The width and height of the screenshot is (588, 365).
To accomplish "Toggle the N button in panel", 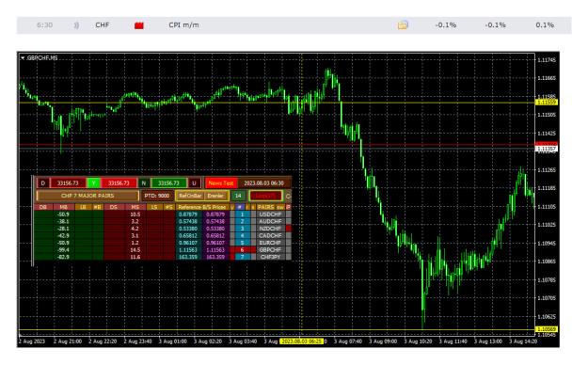I will pyautogui.click(x=144, y=183).
